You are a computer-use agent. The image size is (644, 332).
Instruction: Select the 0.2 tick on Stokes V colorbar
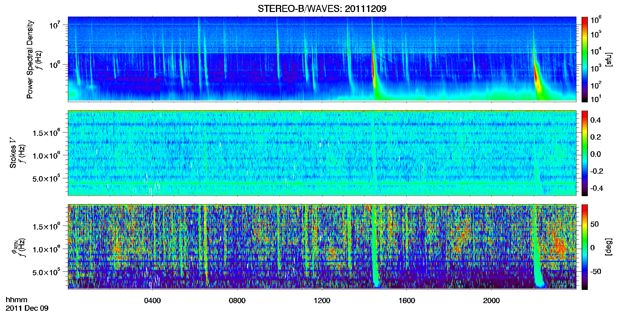coord(596,137)
